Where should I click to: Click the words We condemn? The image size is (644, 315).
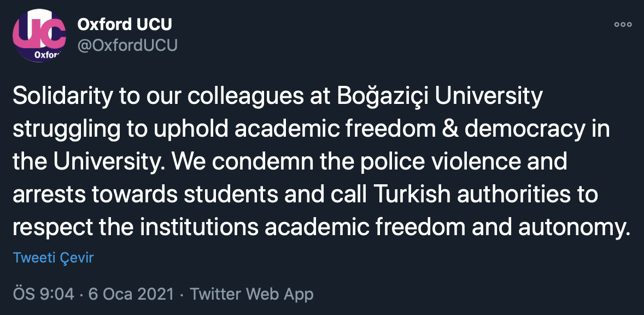219,162
